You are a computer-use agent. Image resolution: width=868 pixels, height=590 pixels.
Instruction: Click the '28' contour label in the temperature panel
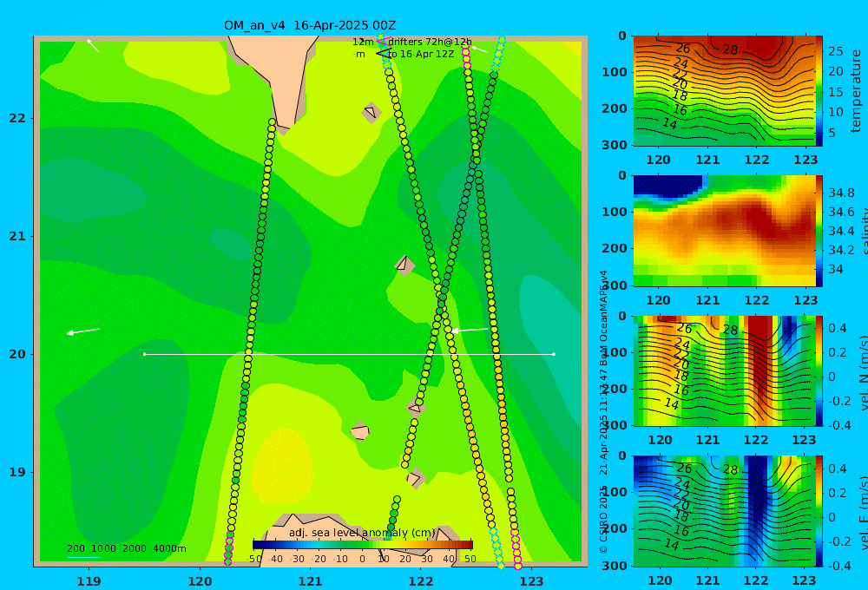(x=730, y=49)
